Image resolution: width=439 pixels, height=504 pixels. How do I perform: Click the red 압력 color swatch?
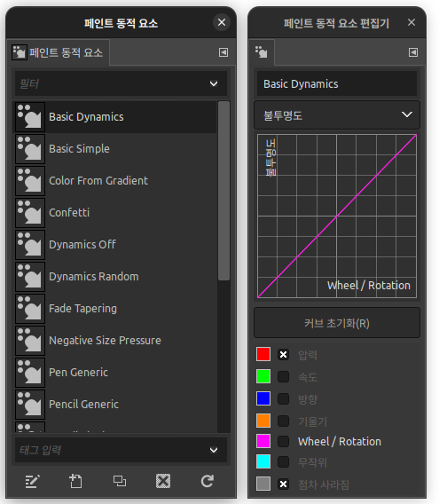tap(263, 354)
